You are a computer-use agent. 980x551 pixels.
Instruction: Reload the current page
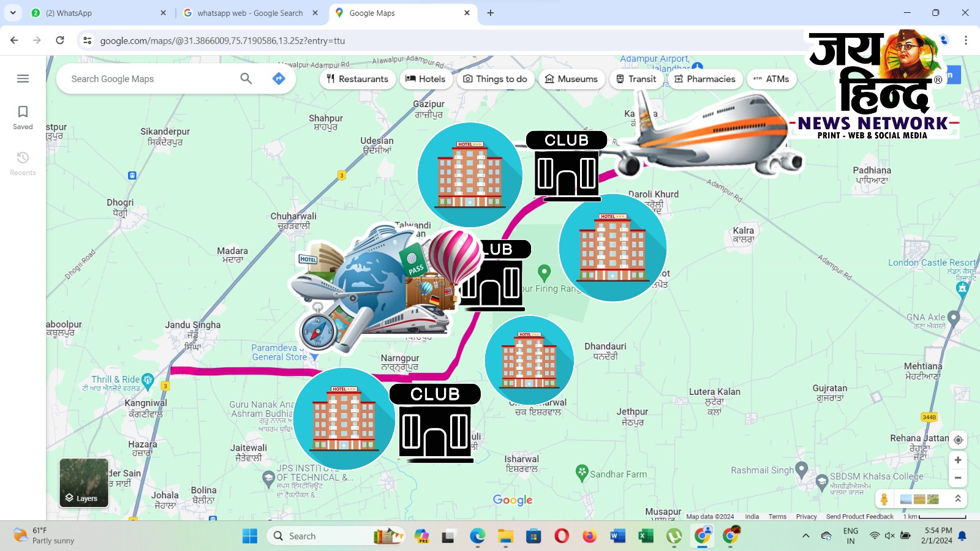point(60,40)
